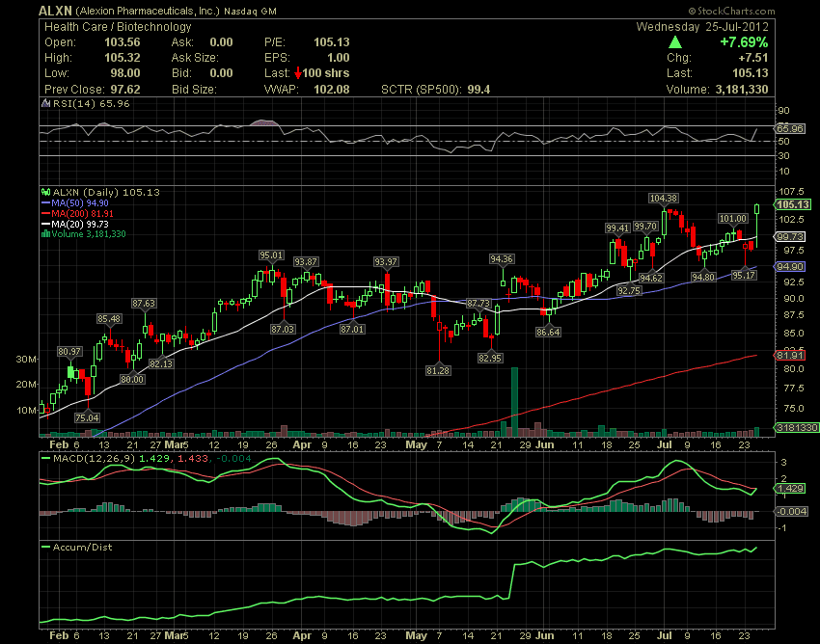Click the 87.63 high price marker

point(144,303)
